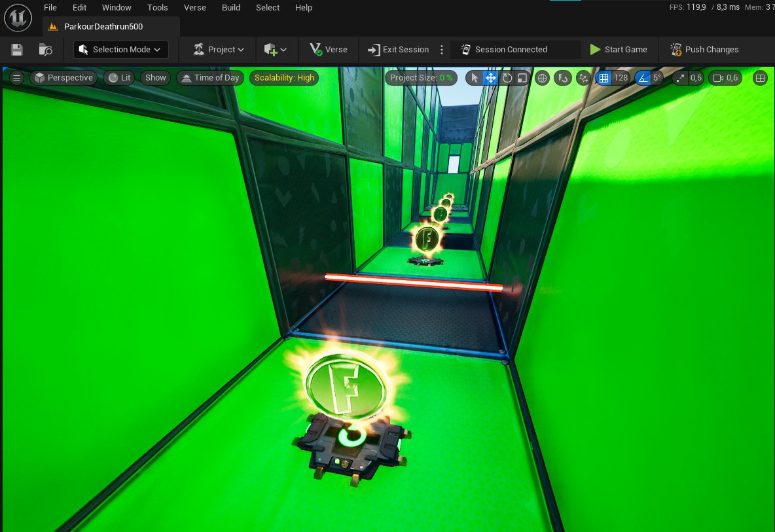The width and height of the screenshot is (775, 532).
Task: Activate the rotate gizmo tool
Action: click(507, 78)
